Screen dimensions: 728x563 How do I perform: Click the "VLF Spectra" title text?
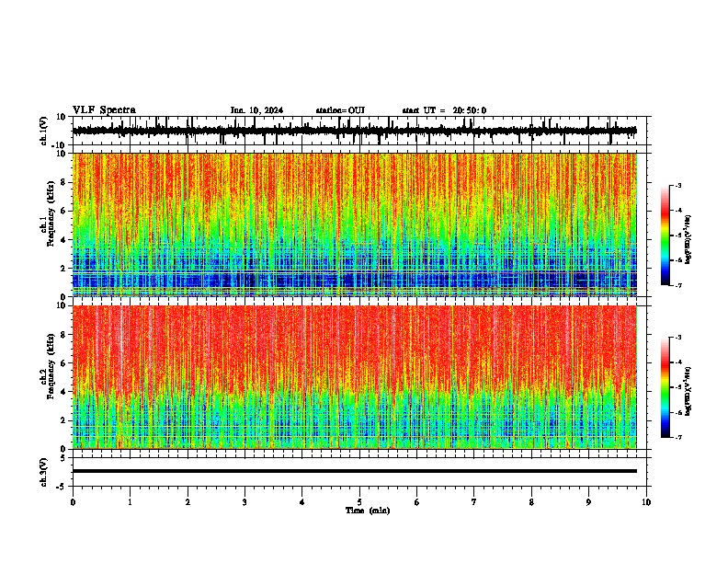point(104,110)
